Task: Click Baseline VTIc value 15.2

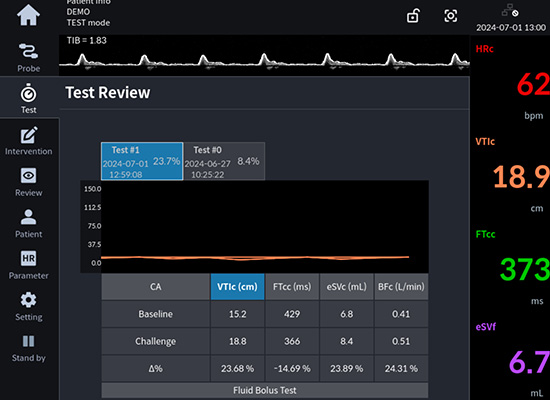Action: (237, 314)
